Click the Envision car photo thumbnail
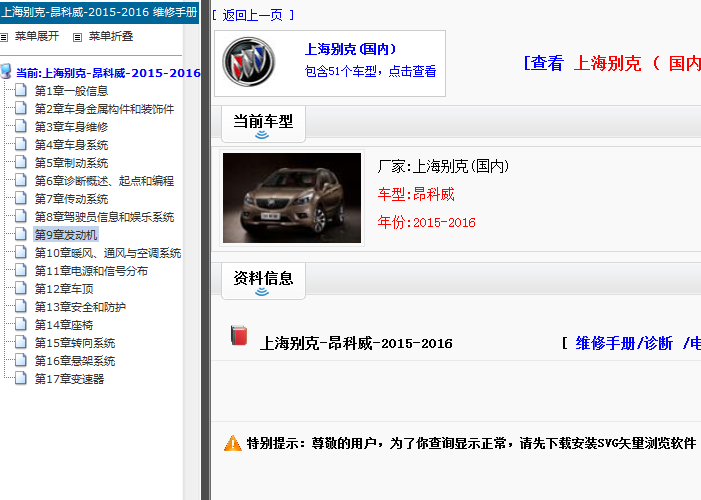 [x=292, y=198]
